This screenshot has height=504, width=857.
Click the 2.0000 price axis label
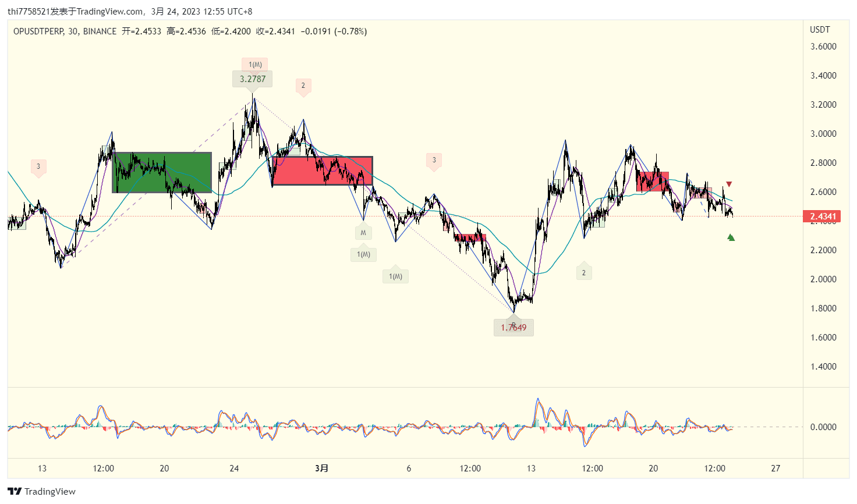tap(823, 279)
